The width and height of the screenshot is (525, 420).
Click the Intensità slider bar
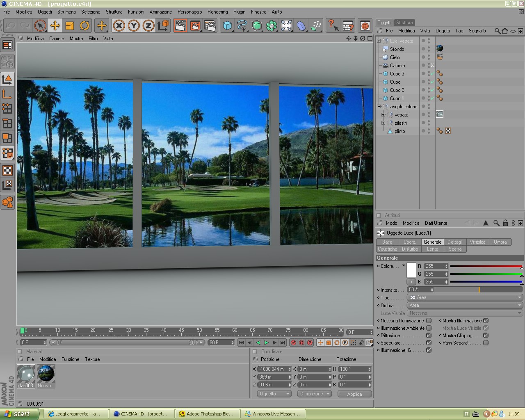pos(478,290)
